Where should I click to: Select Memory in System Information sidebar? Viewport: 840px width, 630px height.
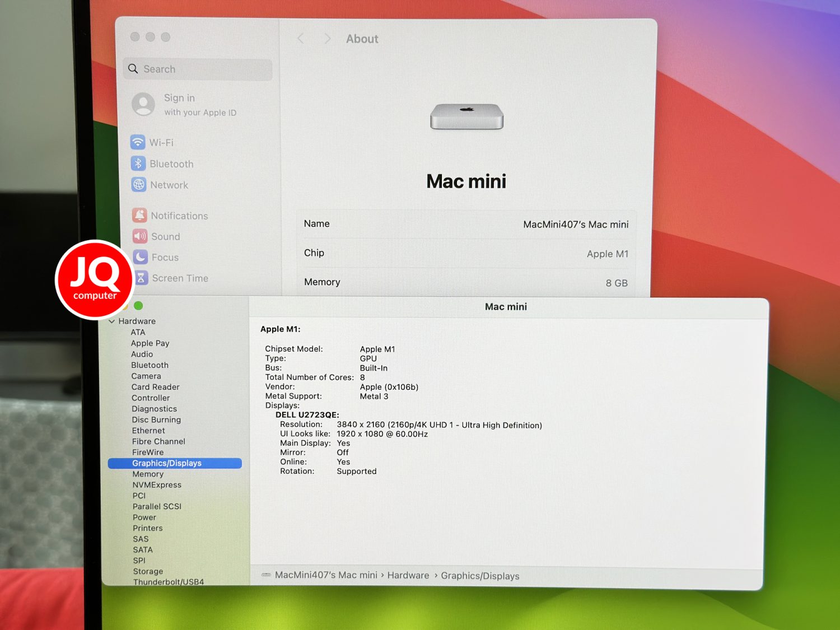pyautogui.click(x=148, y=474)
